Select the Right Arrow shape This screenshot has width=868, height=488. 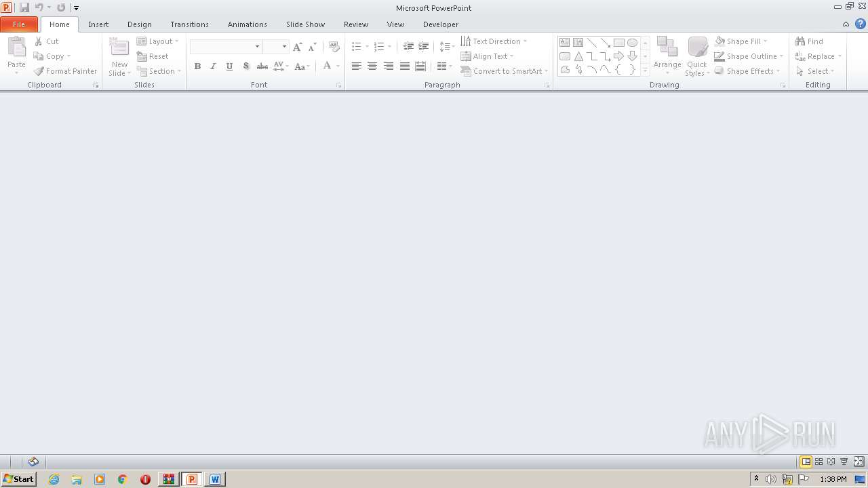(618, 56)
